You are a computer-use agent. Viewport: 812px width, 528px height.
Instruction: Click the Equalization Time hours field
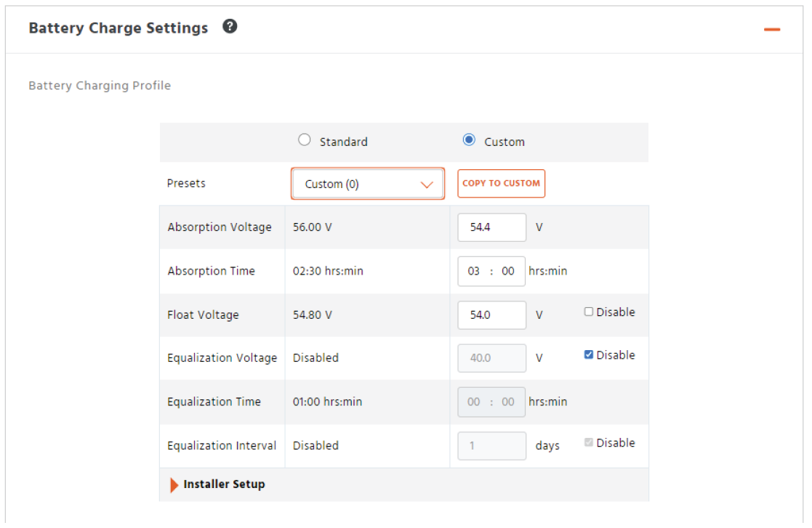coord(474,402)
